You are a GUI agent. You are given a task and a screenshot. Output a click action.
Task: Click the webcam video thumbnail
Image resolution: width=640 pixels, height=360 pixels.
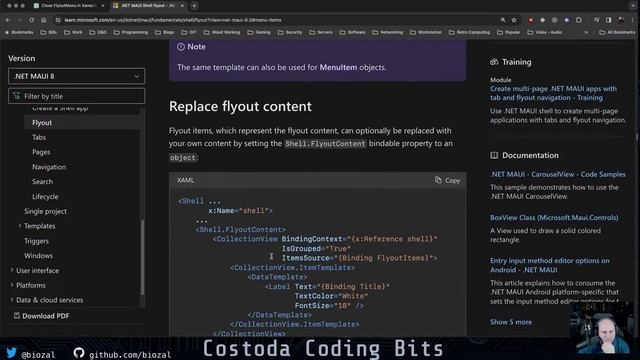click(x=603, y=329)
